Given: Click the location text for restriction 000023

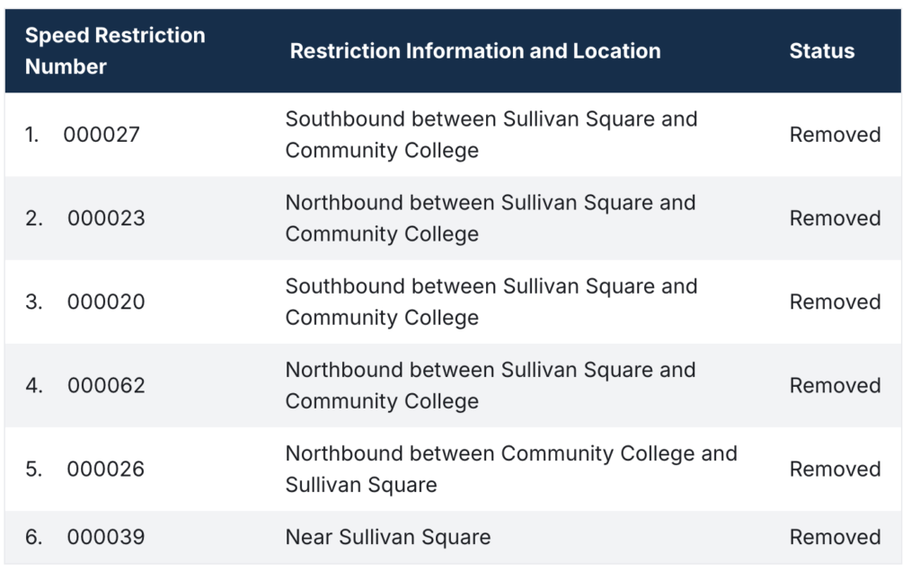Looking at the screenshot, I should 491,218.
